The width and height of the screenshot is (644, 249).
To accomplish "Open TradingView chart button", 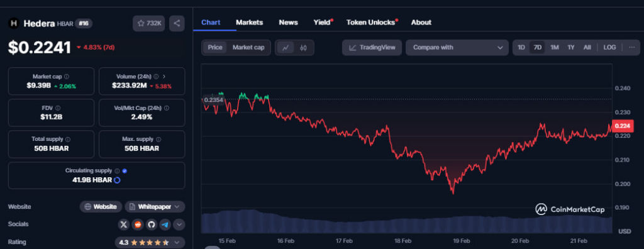I will click(x=372, y=48).
